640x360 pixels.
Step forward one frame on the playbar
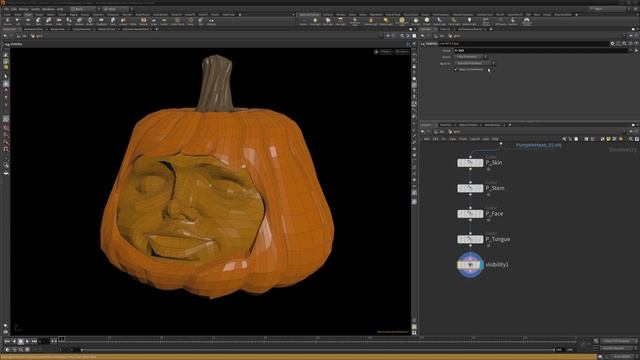(x=56, y=341)
